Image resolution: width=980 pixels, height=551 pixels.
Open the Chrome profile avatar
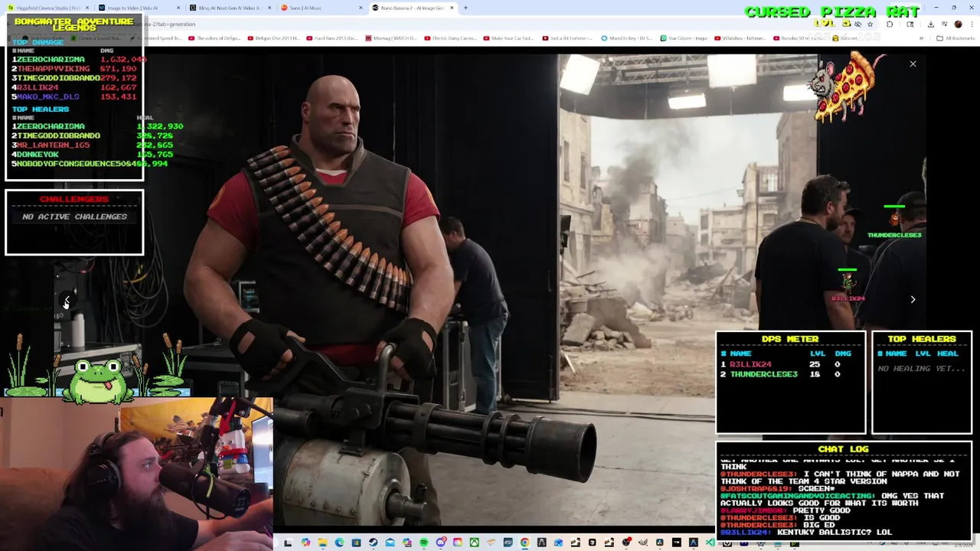(958, 24)
